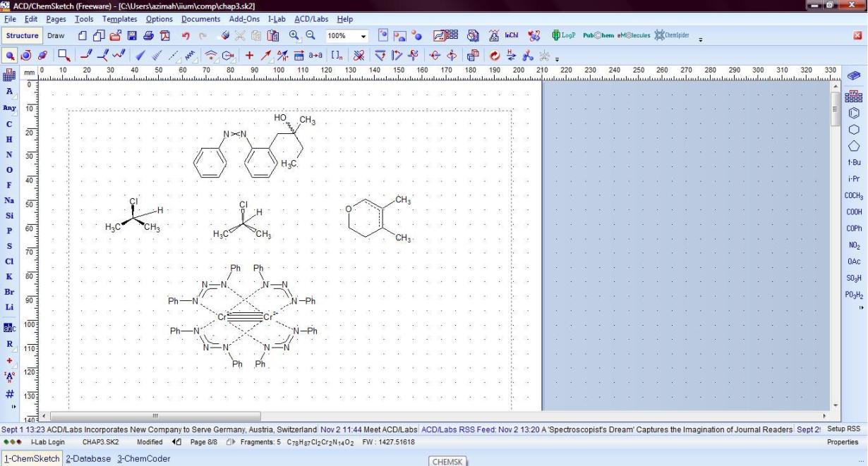Screen dimensions: 868x466
Task: Export to PDF icon
Action: (165, 35)
